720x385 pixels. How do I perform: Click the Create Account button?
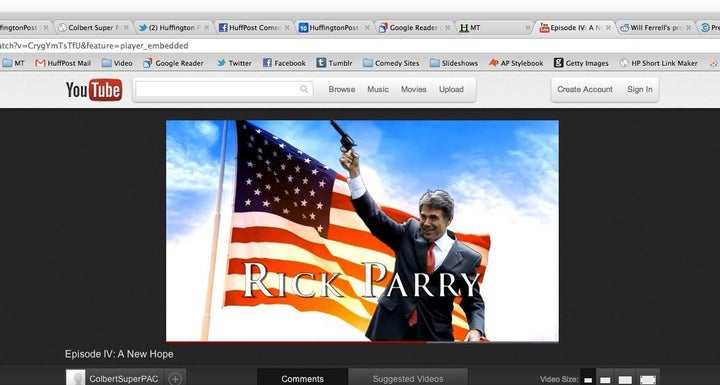coord(585,90)
